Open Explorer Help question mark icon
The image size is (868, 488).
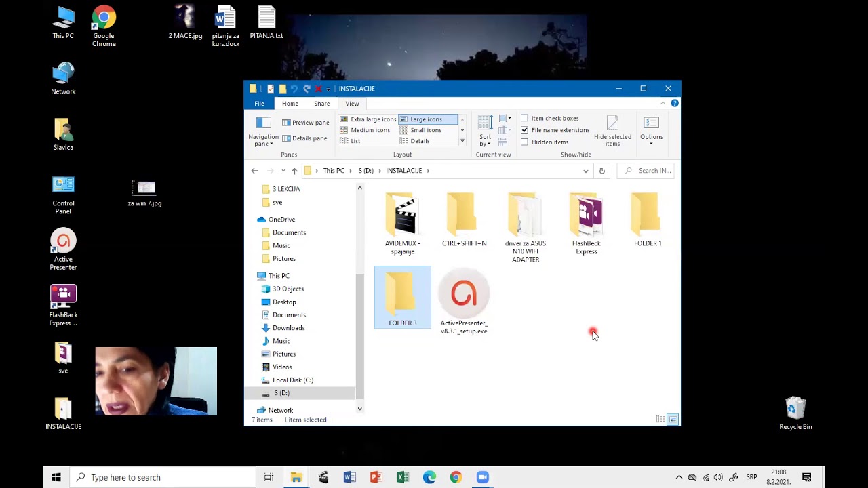click(x=675, y=103)
